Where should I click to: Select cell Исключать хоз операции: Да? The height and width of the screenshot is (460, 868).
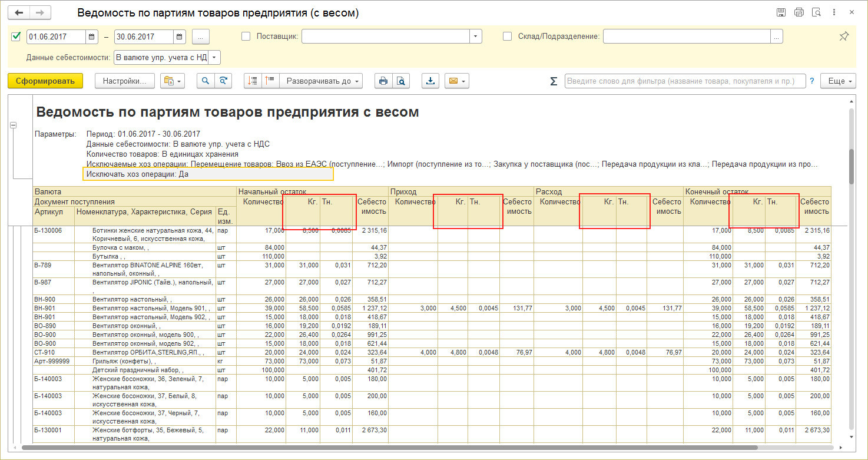pos(208,174)
